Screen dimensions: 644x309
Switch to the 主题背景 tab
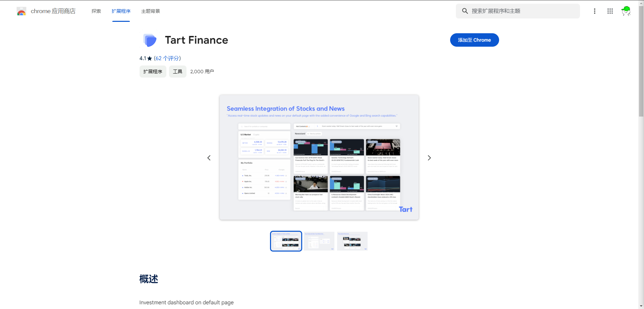[x=151, y=11]
